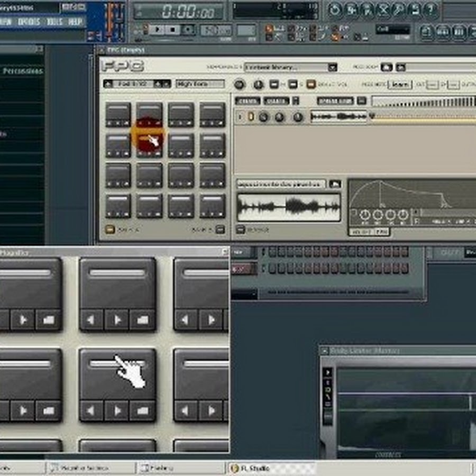Click the Create layer button

click(x=248, y=100)
